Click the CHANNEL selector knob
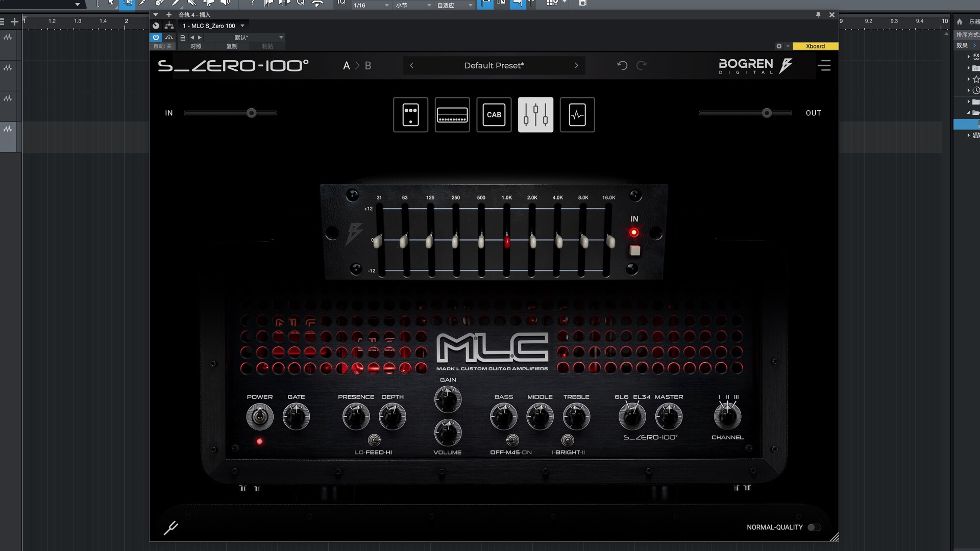980x551 pixels. (x=727, y=417)
